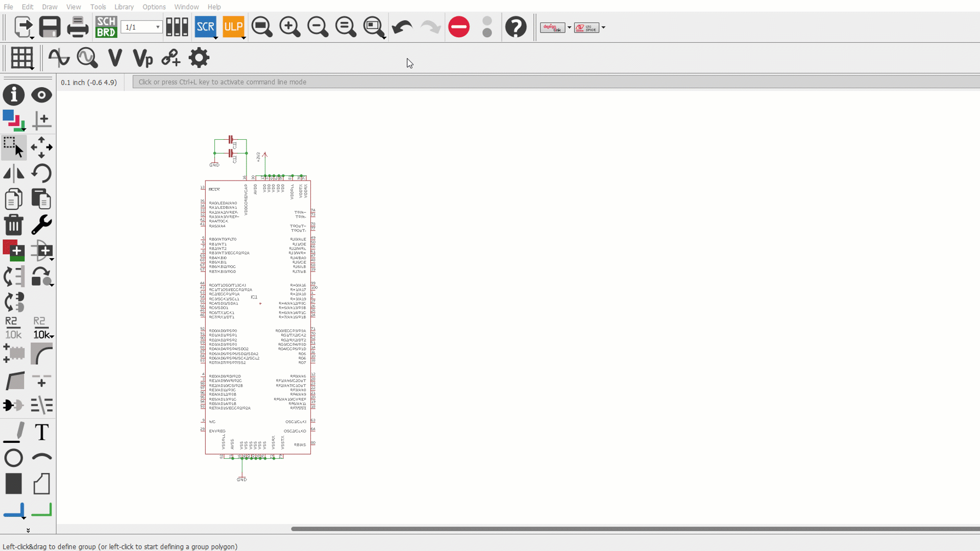Select the Smash tool
The width and height of the screenshot is (980, 551).
click(x=14, y=354)
